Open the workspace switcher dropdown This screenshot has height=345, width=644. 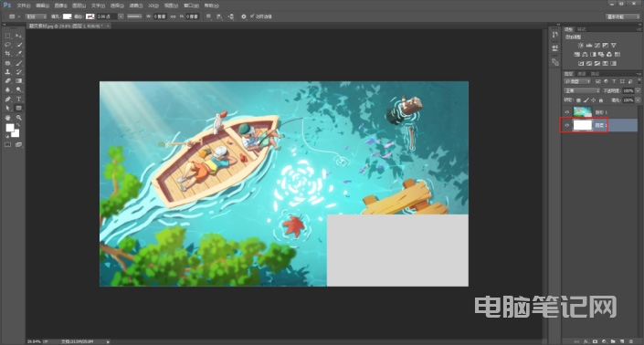point(623,16)
